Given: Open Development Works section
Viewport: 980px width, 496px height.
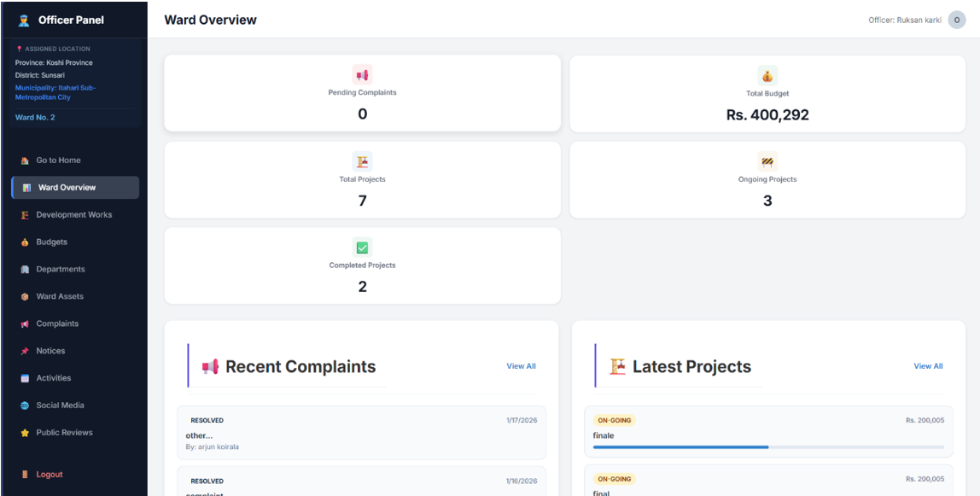Looking at the screenshot, I should pos(75,215).
